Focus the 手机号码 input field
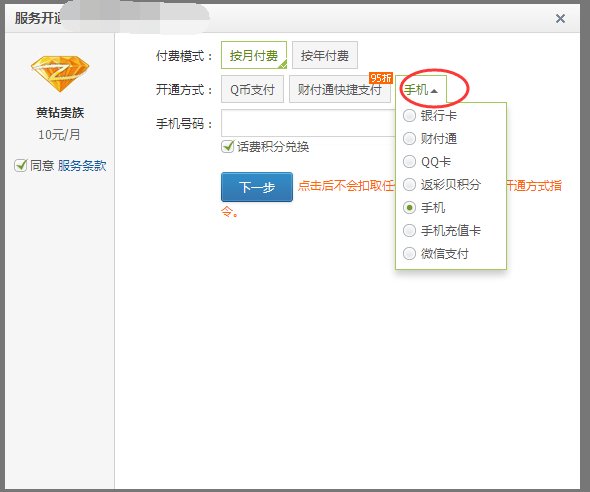Image resolution: width=590 pixels, height=492 pixels. (308, 123)
